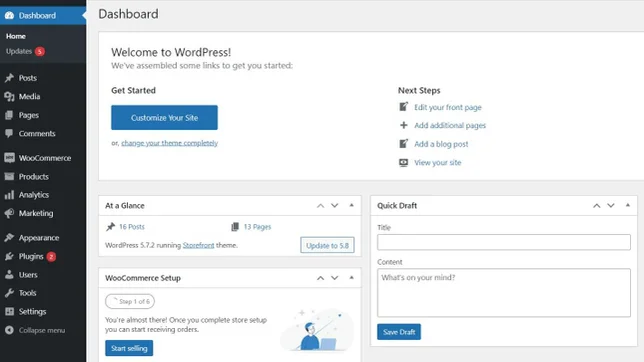Open the Tools menu
The image size is (644, 362).
27,293
